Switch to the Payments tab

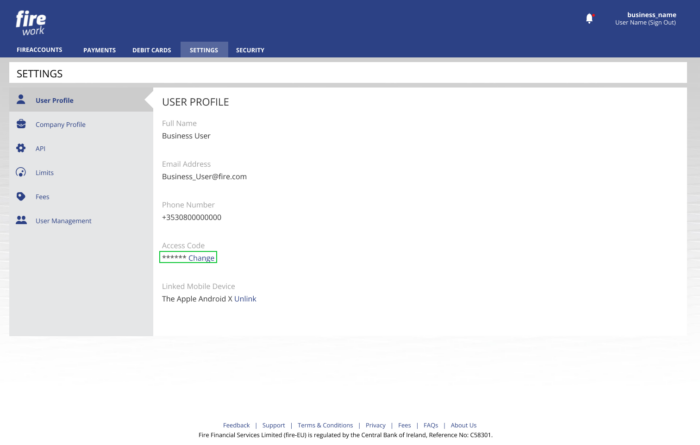[x=99, y=50]
